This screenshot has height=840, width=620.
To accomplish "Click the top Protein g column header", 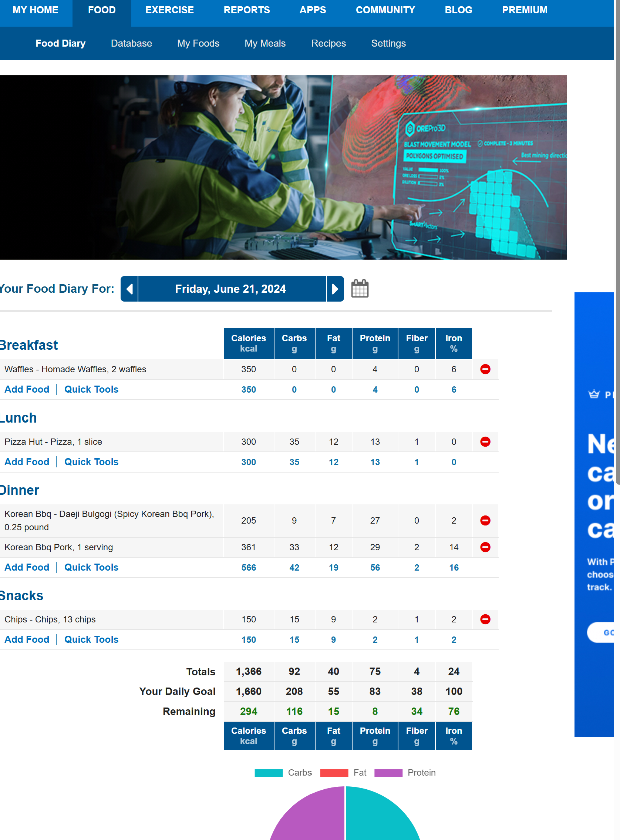I will (x=375, y=343).
